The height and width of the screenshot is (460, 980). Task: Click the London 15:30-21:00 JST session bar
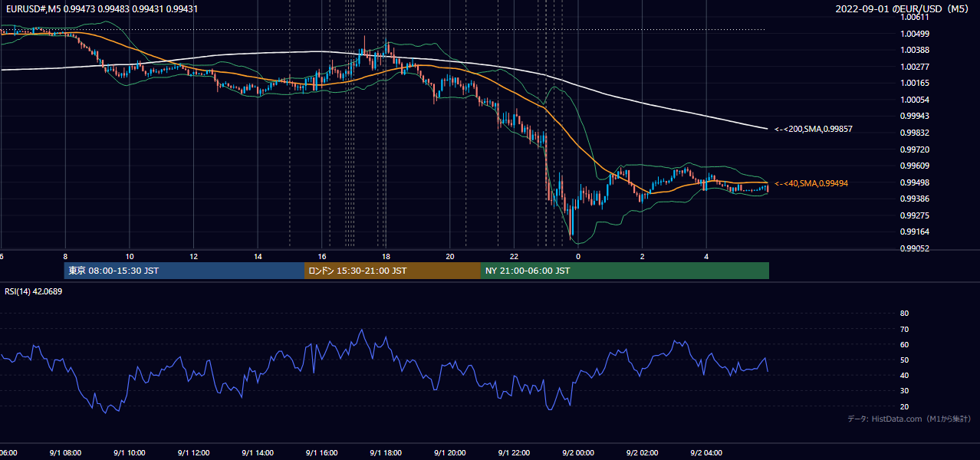[x=393, y=271]
